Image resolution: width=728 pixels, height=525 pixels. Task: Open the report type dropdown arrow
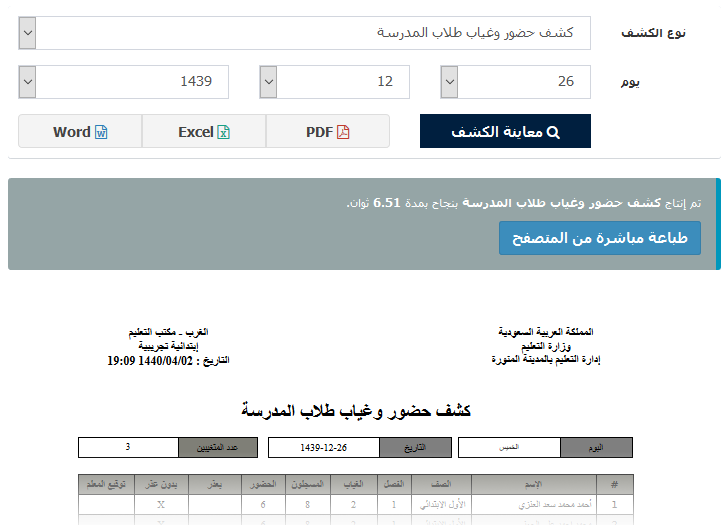27,33
